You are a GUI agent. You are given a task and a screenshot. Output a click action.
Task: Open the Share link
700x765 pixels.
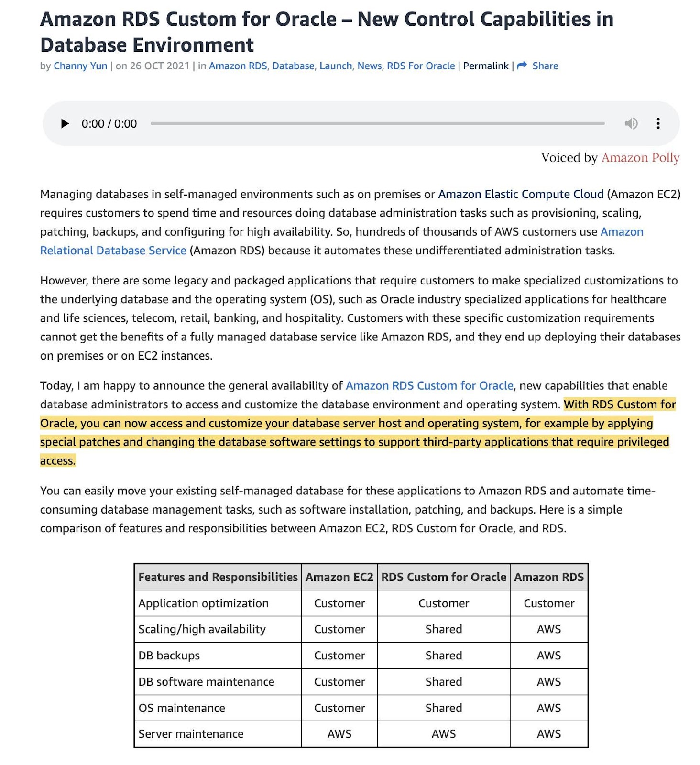545,66
